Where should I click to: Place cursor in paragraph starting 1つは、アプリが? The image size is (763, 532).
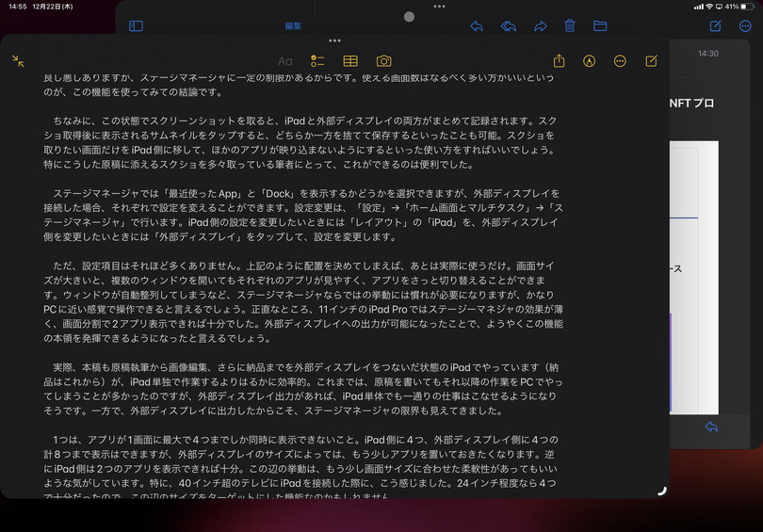300,468
